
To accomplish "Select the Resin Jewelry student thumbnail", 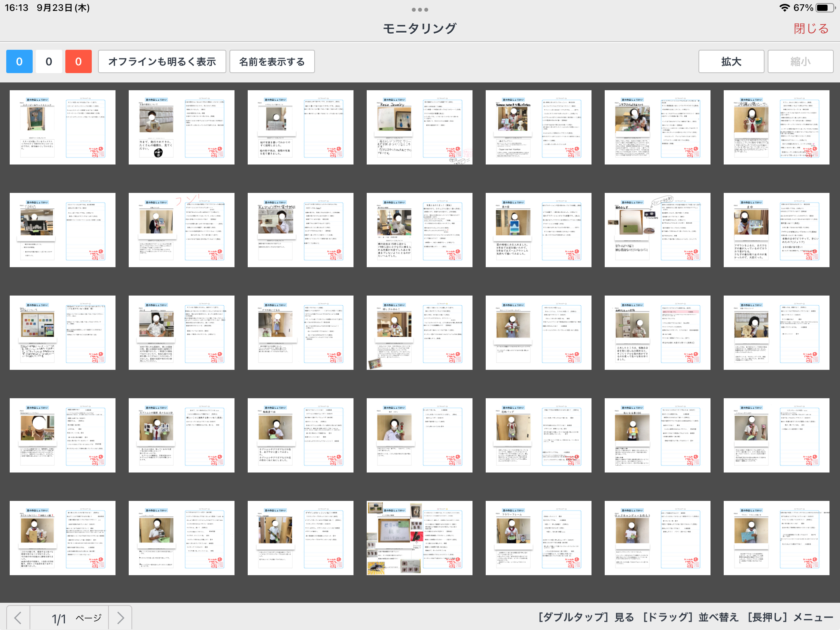I will click(x=419, y=127).
